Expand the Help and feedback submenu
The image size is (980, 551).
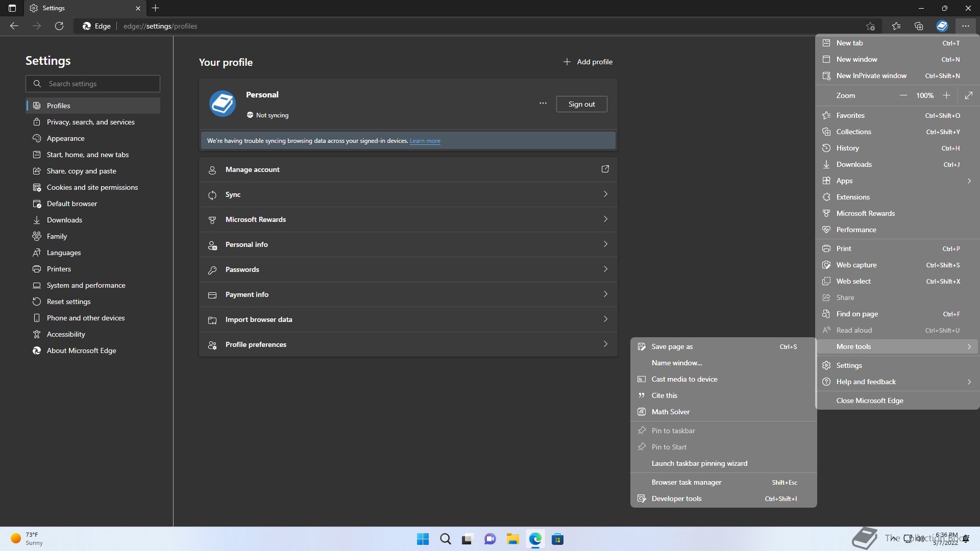(968, 382)
